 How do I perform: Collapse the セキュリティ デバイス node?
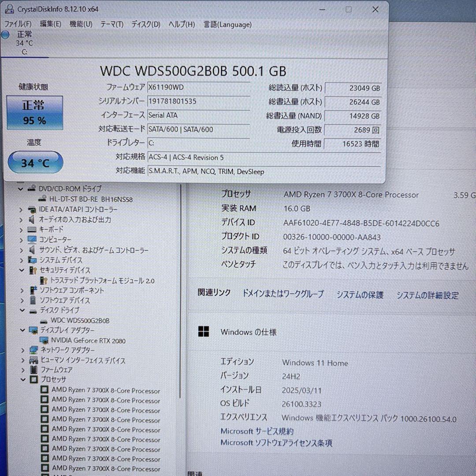pyautogui.click(x=22, y=270)
